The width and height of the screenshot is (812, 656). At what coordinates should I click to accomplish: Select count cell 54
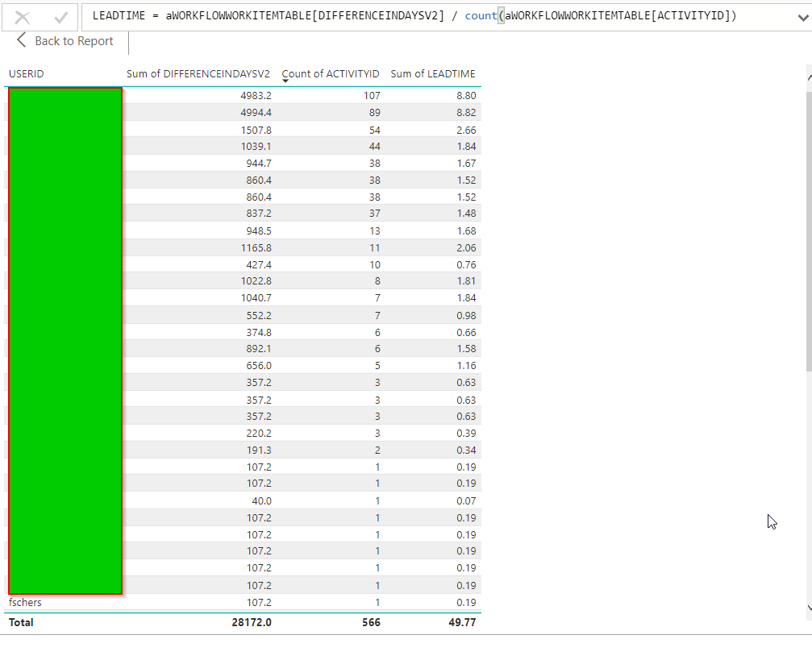[x=374, y=130]
